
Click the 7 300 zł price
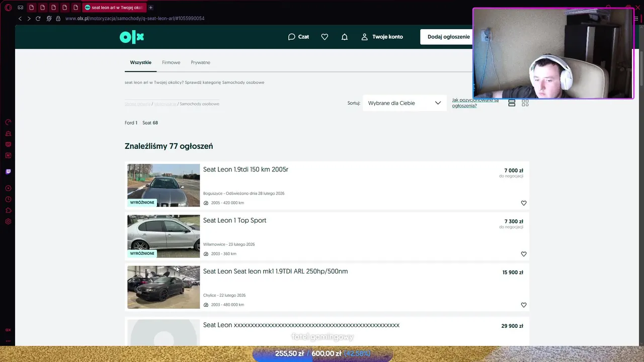pos(514,221)
